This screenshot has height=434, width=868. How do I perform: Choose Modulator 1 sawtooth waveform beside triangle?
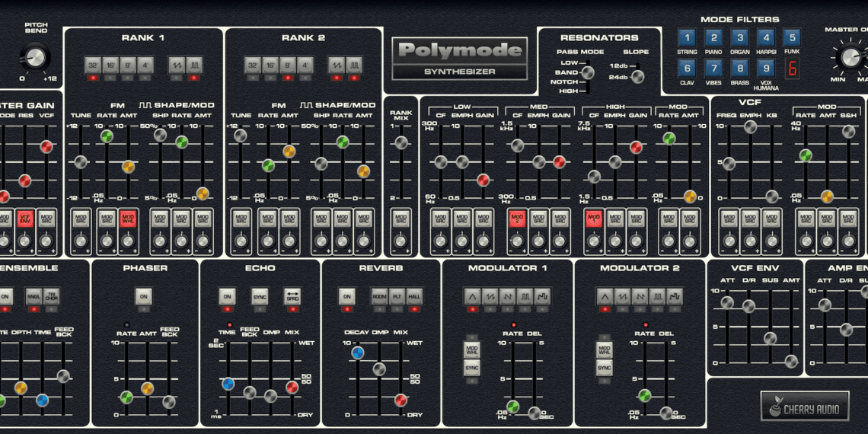pos(490,297)
